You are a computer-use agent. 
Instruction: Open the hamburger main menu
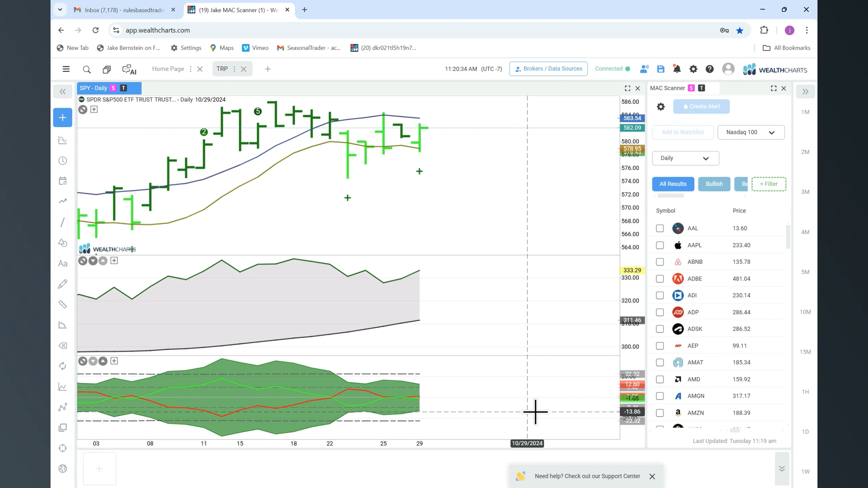tap(66, 69)
